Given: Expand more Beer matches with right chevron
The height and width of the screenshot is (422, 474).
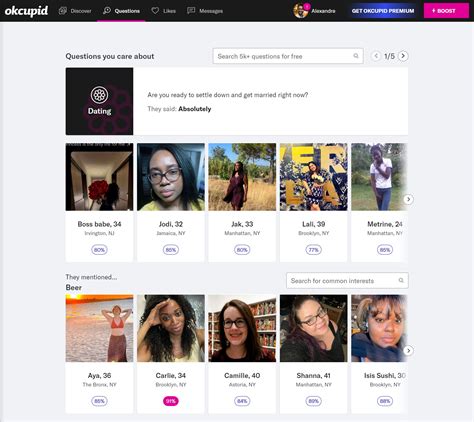Looking at the screenshot, I should [408, 351].
